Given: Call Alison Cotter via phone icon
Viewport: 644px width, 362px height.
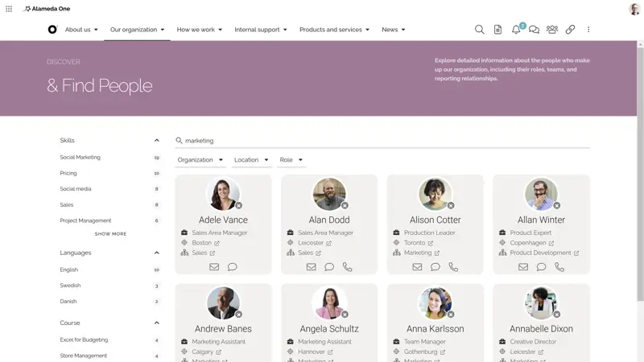Looking at the screenshot, I should point(453,267).
